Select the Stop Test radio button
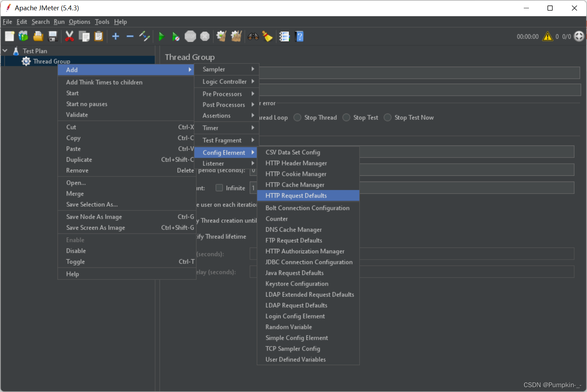Viewport: 587px width, 392px height. [346, 117]
